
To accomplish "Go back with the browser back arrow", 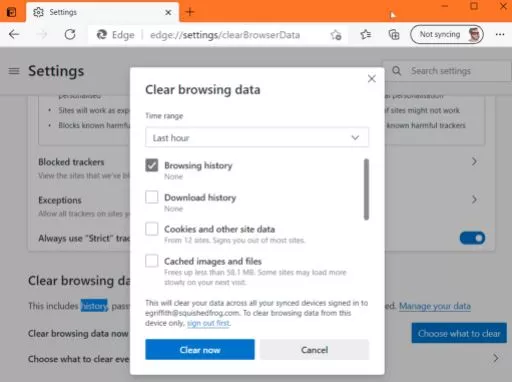I will point(14,34).
